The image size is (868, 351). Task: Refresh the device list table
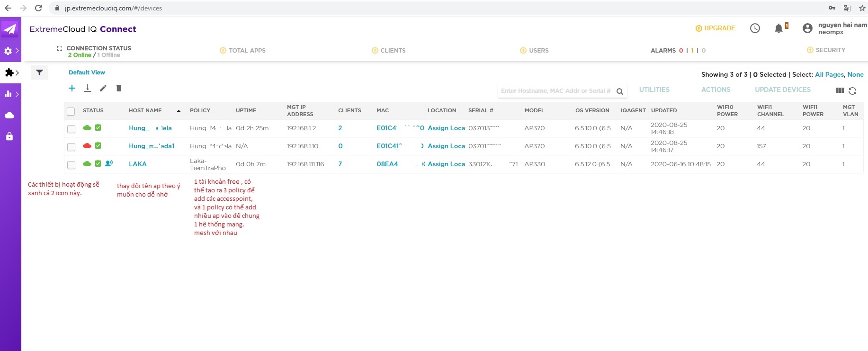tap(852, 91)
